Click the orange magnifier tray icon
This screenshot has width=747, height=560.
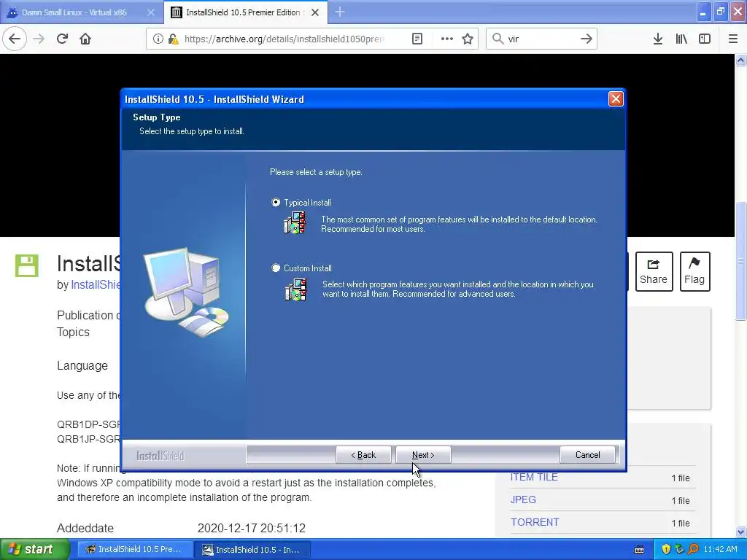coord(693,549)
